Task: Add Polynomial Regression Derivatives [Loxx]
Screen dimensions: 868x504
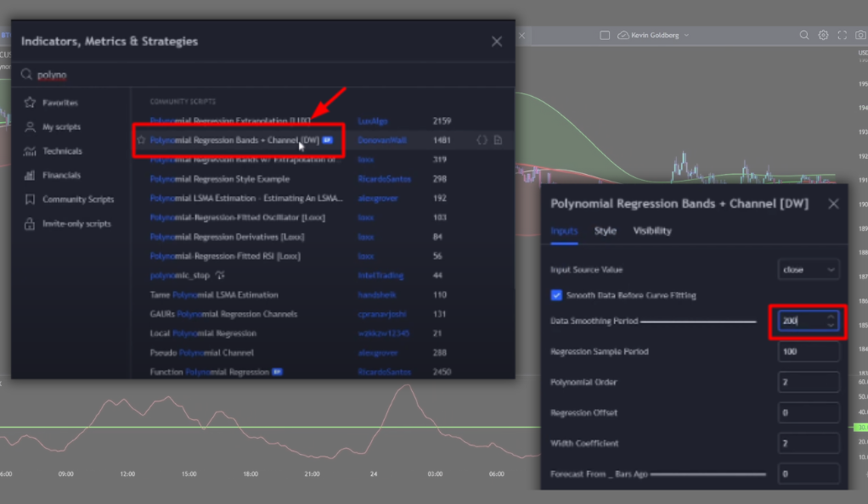Action: point(227,237)
